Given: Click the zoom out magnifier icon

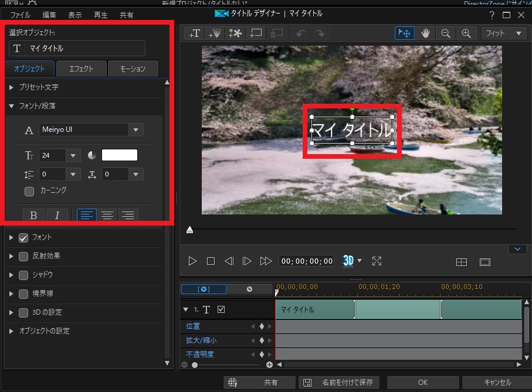Looking at the screenshot, I should pos(446,33).
